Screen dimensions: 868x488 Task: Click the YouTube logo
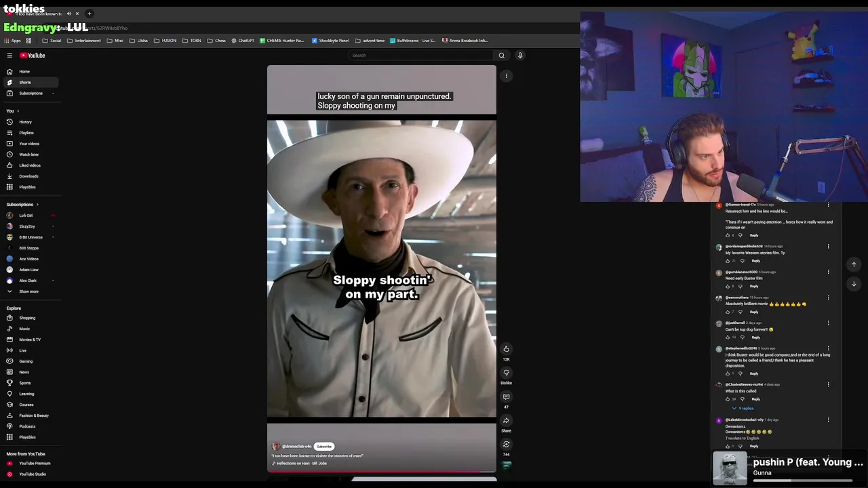pyautogui.click(x=32, y=56)
